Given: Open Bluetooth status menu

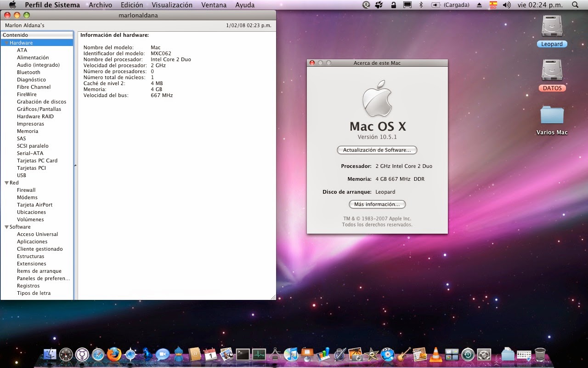Looking at the screenshot, I should tap(421, 5).
